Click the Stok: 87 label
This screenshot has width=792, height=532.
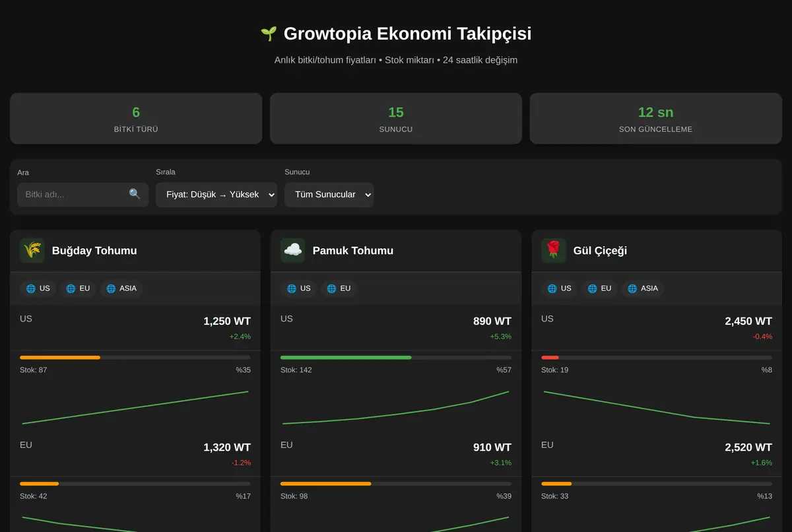coord(34,370)
